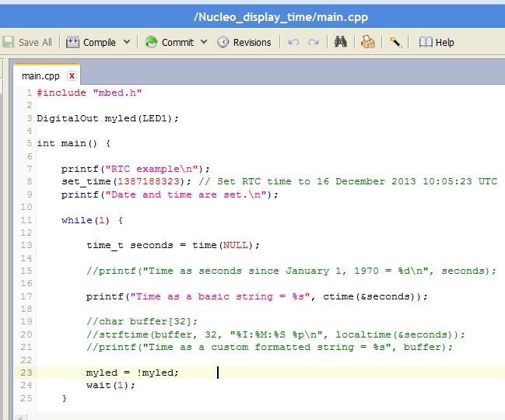Click the Revisions clock icon
505x420 pixels.
(x=223, y=42)
